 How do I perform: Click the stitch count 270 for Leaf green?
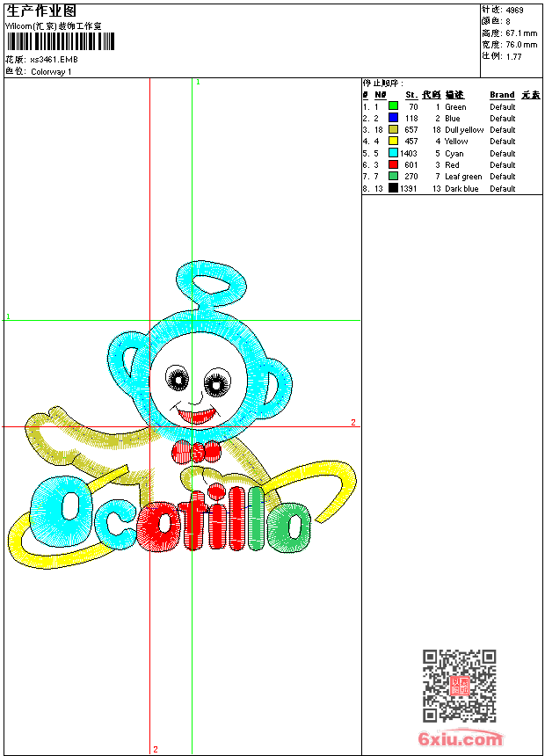(411, 177)
